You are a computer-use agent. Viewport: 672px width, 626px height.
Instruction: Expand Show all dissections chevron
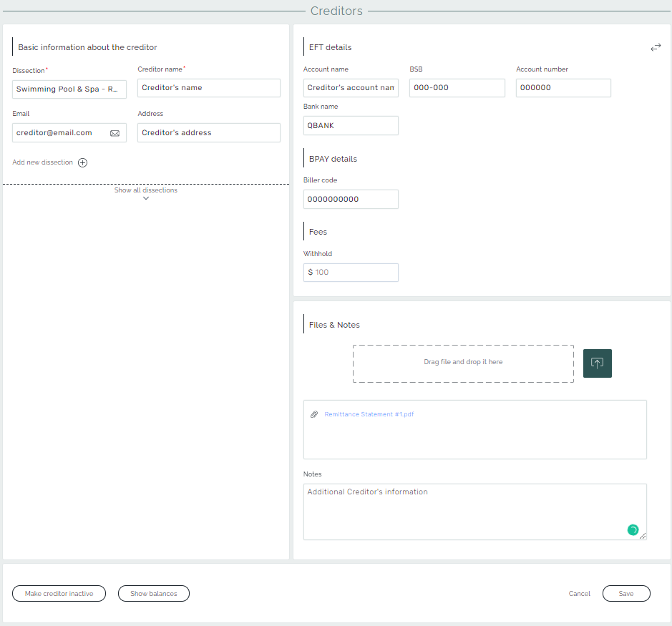tap(146, 198)
